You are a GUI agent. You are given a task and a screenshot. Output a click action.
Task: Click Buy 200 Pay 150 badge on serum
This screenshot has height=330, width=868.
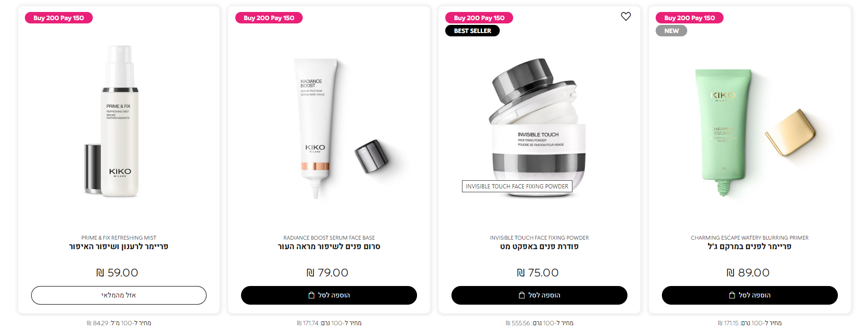pyautogui.click(x=269, y=18)
